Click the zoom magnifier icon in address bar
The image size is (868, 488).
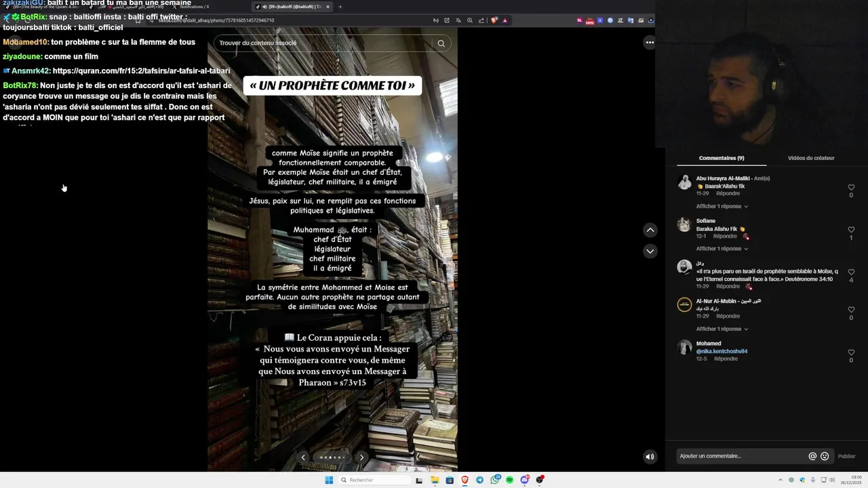470,20
